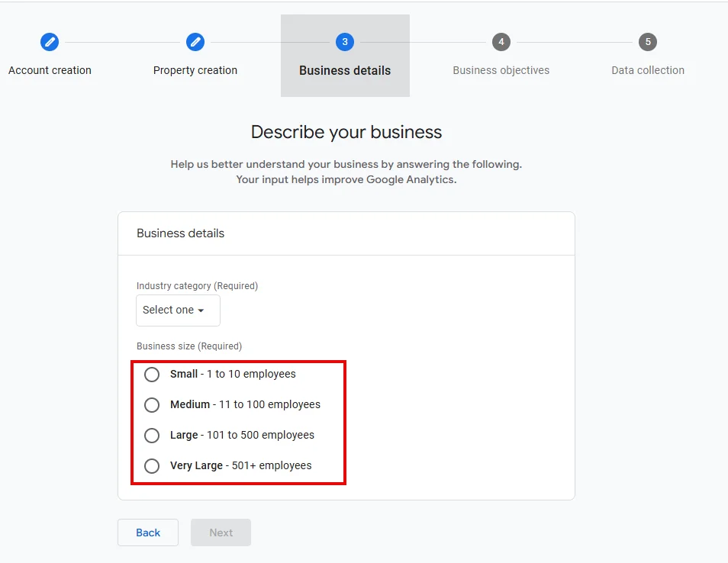
Task: Click the step 5 number circle
Action: point(648,42)
